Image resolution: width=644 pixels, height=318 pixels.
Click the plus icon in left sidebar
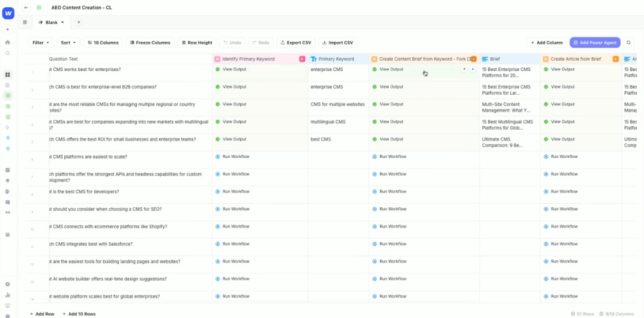pos(8,29)
